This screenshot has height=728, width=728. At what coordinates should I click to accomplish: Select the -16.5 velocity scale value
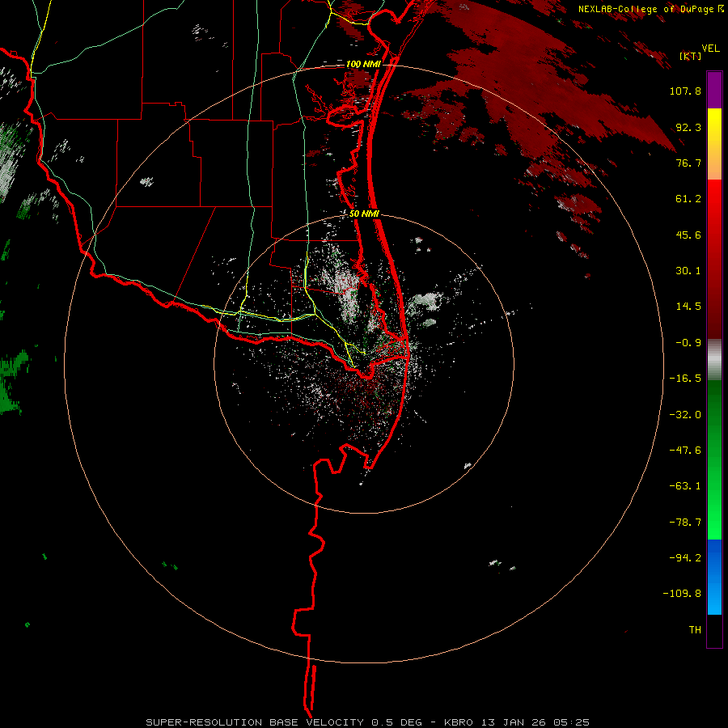(685, 379)
